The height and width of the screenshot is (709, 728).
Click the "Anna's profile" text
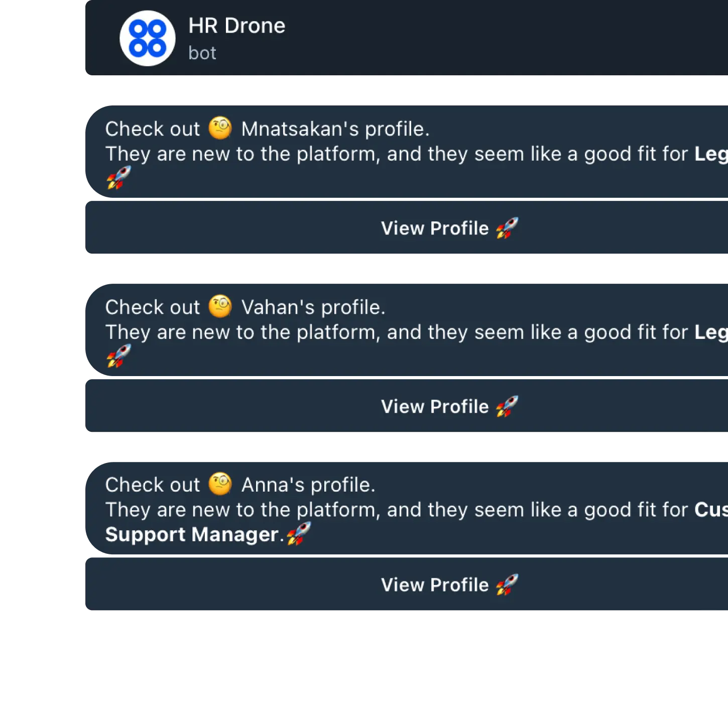308,485
